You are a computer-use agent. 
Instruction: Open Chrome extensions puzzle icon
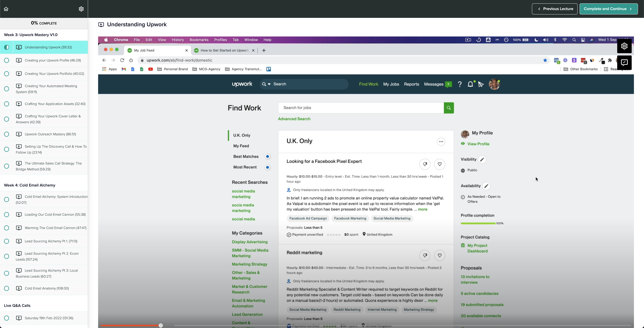(x=610, y=60)
